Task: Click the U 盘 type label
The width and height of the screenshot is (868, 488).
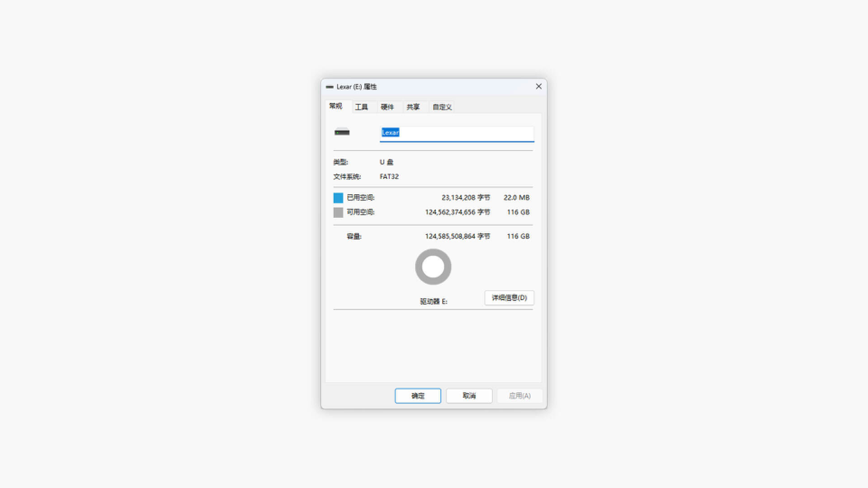Action: coord(386,162)
